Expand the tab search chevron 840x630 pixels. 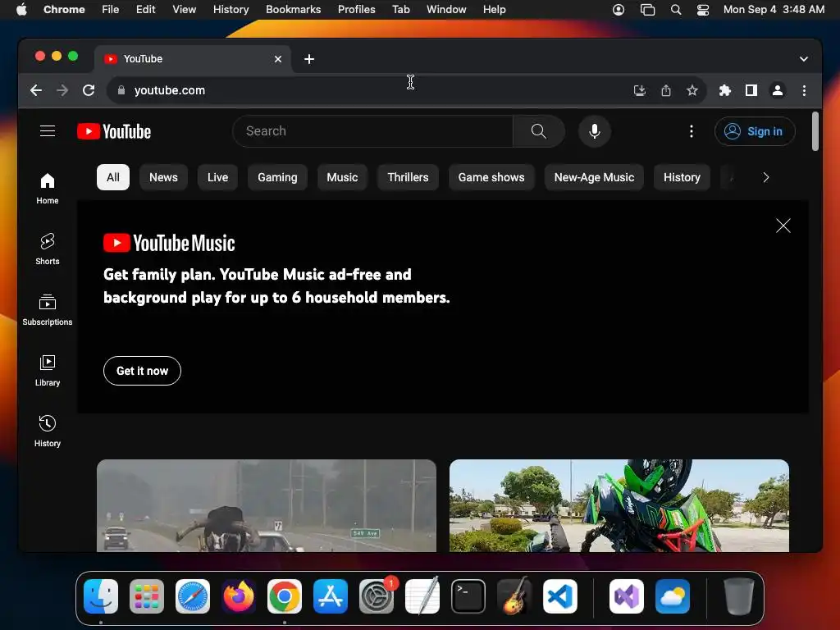tap(804, 59)
